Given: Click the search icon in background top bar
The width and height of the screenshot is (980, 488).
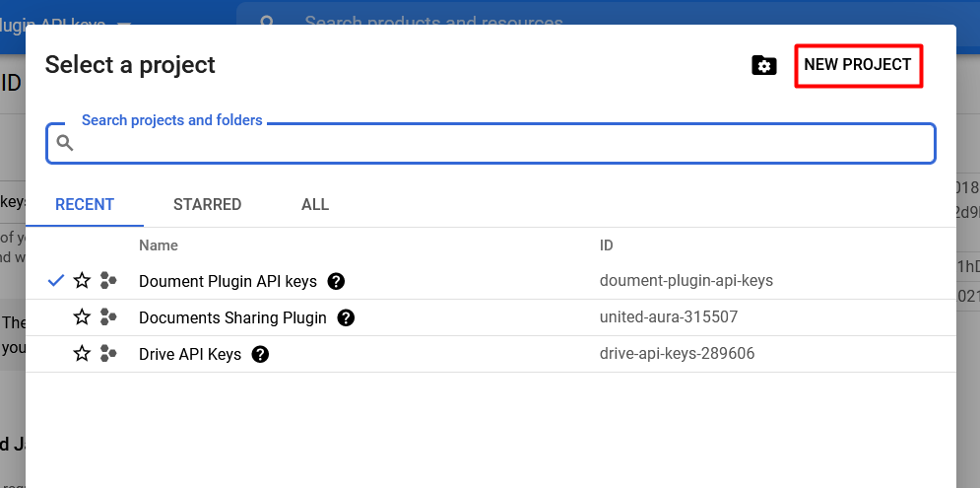Looking at the screenshot, I should click(x=267, y=22).
